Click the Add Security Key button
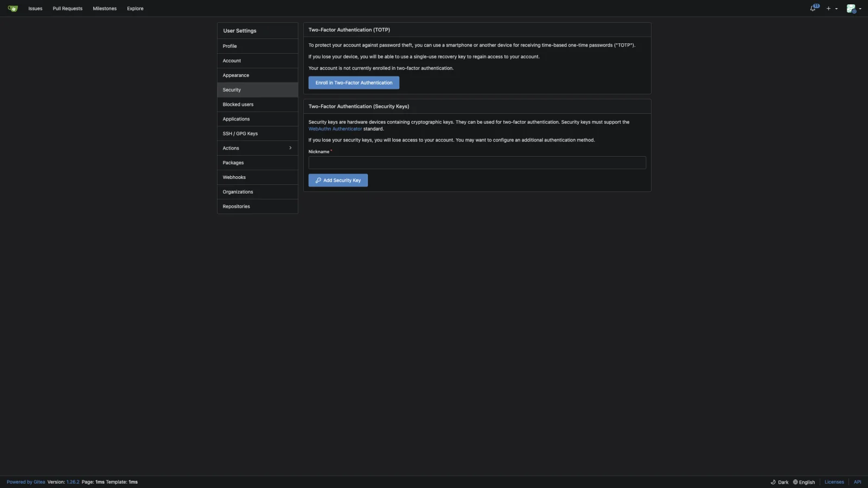The height and width of the screenshot is (488, 868). tap(338, 181)
